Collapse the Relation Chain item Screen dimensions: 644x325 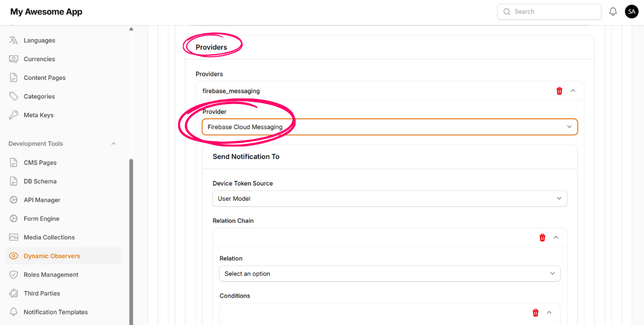point(556,237)
